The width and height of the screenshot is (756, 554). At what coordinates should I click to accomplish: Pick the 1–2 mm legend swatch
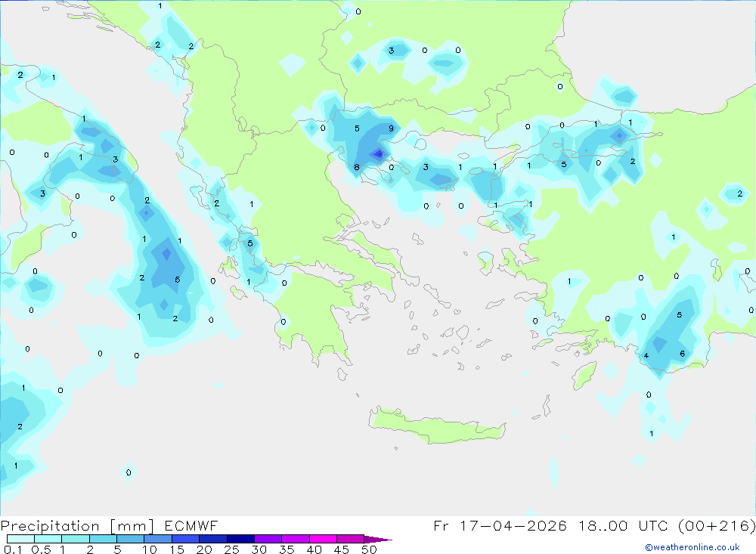point(75,539)
